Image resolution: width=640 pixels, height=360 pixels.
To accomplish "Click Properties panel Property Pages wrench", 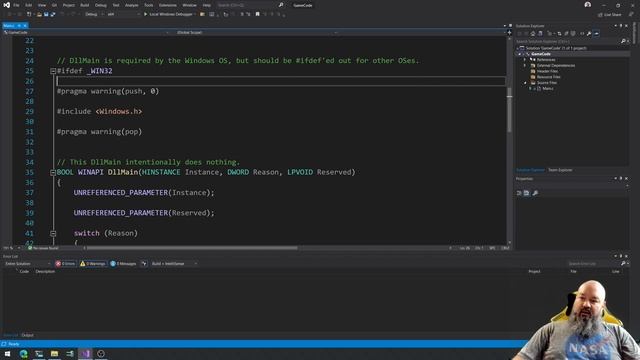I will (535, 193).
